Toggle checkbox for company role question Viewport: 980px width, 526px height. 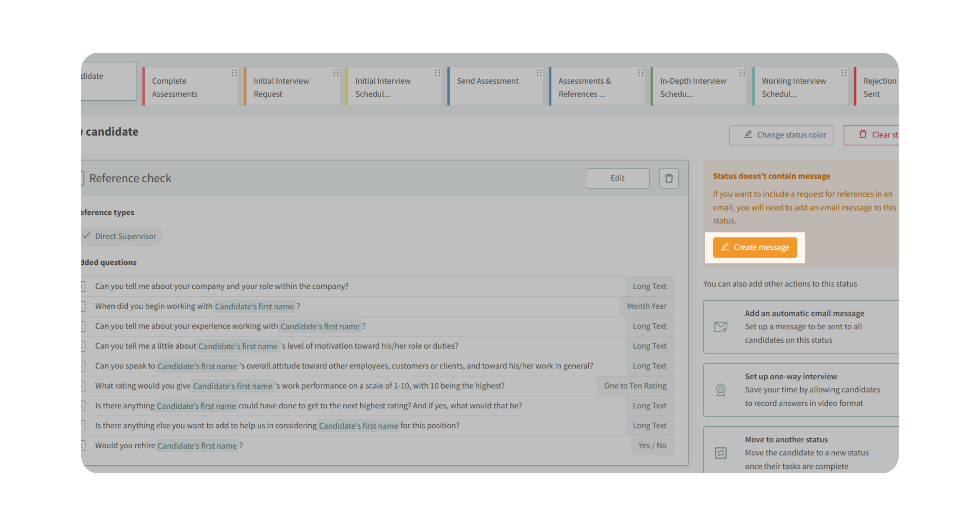tap(83, 287)
